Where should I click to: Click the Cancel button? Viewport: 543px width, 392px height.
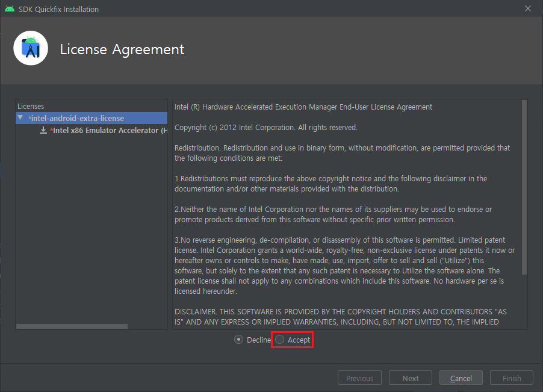tap(461, 378)
